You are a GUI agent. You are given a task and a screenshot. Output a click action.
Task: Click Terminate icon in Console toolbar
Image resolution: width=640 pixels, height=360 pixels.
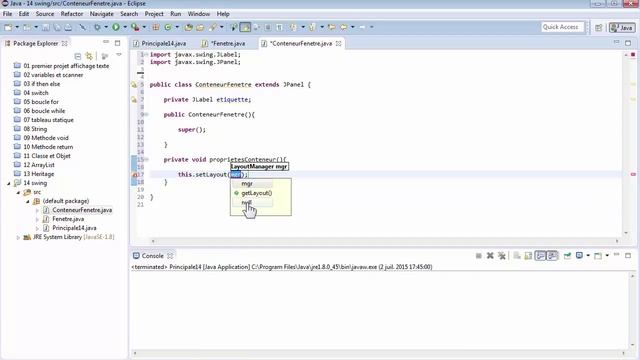point(478,256)
